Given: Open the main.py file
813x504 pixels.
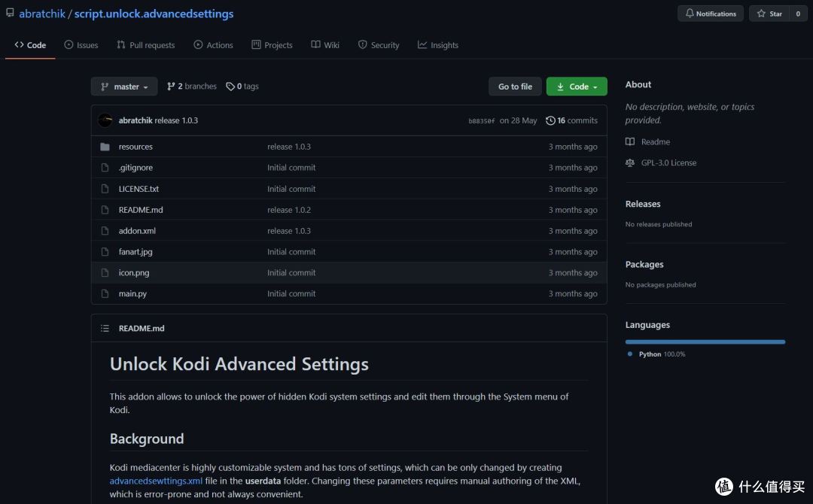Looking at the screenshot, I should click(132, 293).
